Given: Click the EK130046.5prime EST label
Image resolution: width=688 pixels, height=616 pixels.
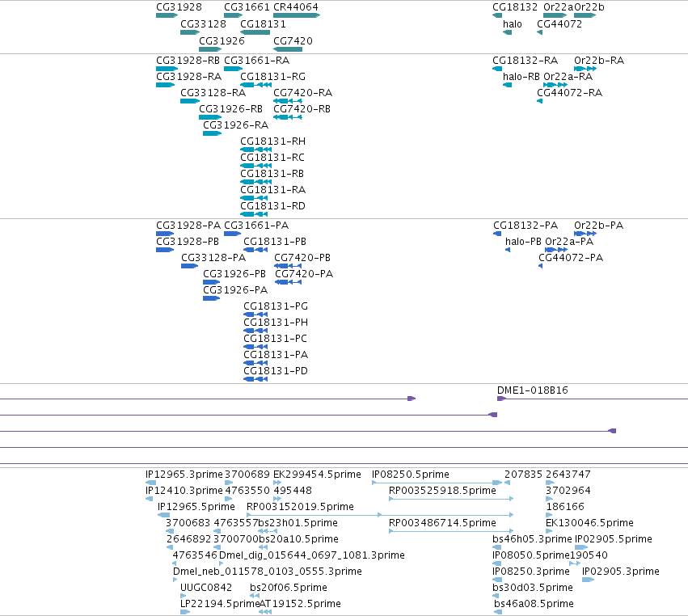Looking at the screenshot, I should coord(589,523).
